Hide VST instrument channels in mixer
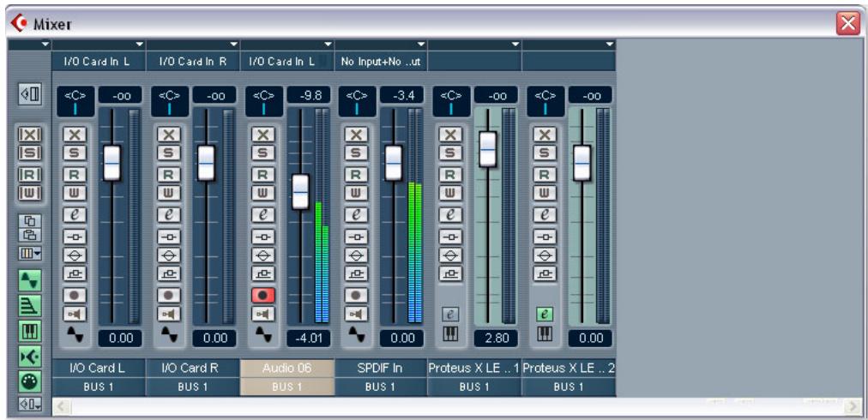This screenshot has height=420, width=868. (x=29, y=332)
